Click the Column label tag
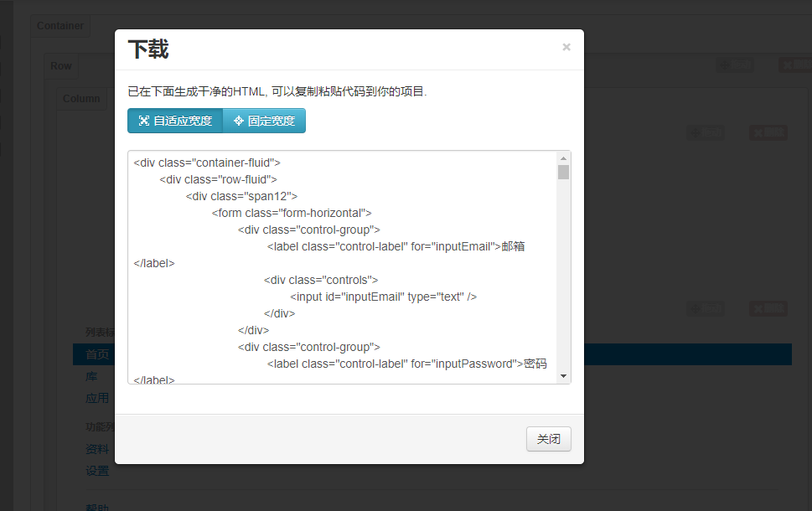The height and width of the screenshot is (511, 812). (x=81, y=99)
